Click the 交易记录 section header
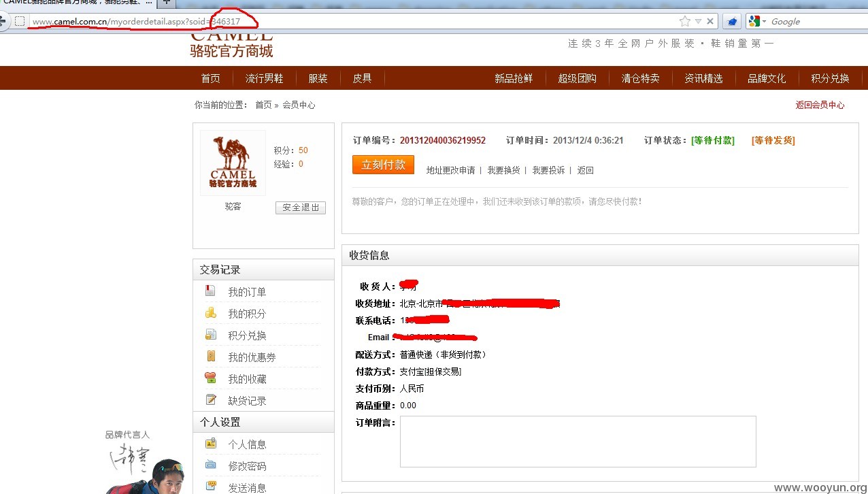The width and height of the screenshot is (868, 494). (263, 269)
